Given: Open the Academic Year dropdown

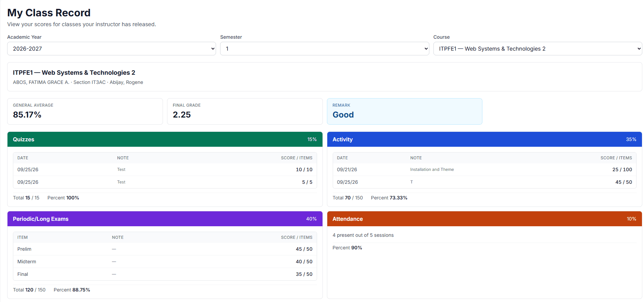Looking at the screenshot, I should [x=112, y=49].
